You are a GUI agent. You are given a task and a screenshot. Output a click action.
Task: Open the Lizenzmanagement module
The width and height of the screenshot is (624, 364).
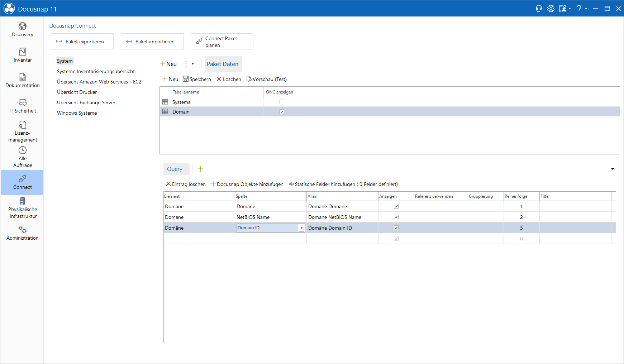coord(22,131)
